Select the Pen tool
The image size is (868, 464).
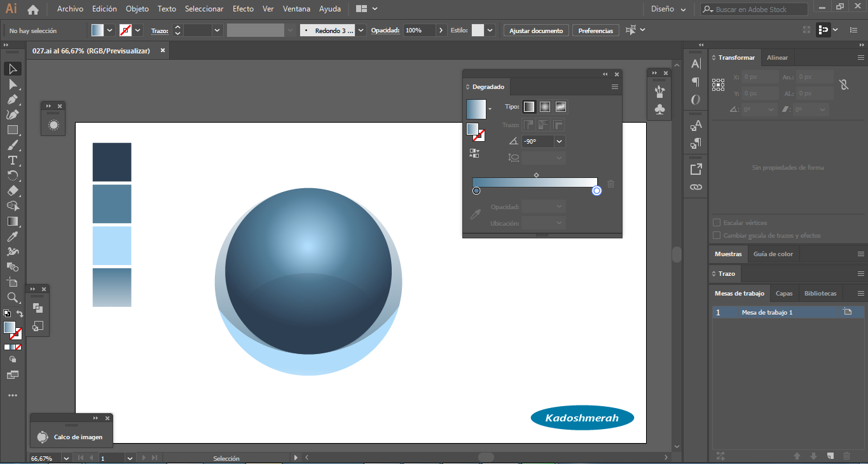[13, 99]
